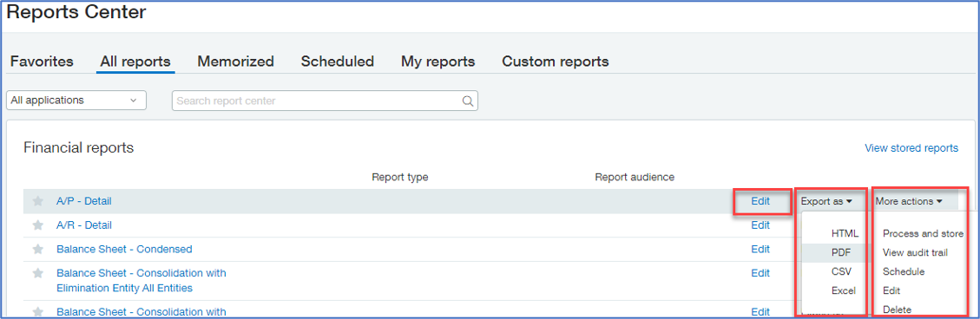
Task: Click Edit for Consolidation with Elimination Entity
Action: [x=760, y=273]
